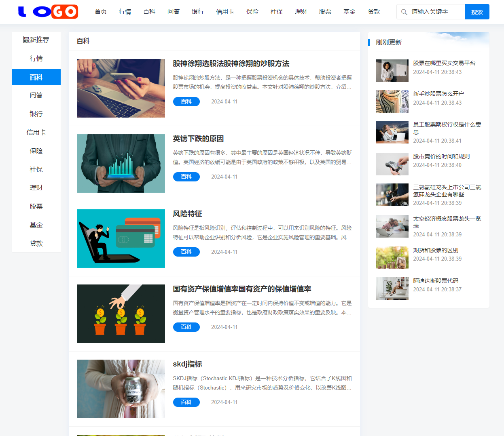This screenshot has height=436, width=504.
Task: Open 首页 in the top navigation
Action: (101, 12)
